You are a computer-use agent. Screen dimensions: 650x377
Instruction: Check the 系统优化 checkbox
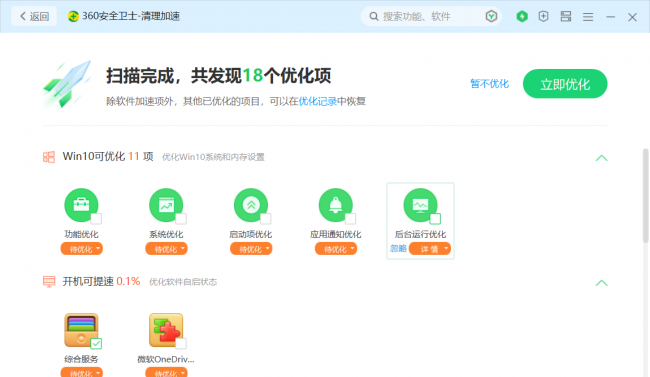pos(181,219)
